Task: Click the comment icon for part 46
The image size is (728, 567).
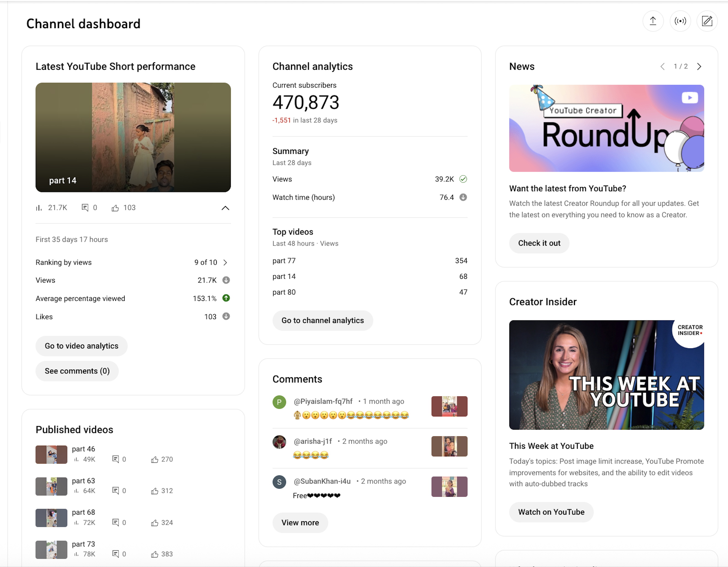Action: [115, 459]
